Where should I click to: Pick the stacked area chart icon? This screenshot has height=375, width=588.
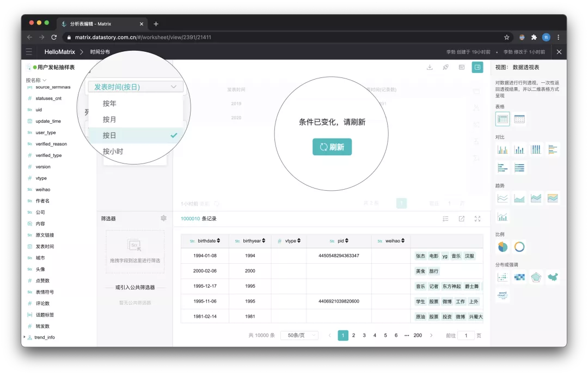[536, 198]
